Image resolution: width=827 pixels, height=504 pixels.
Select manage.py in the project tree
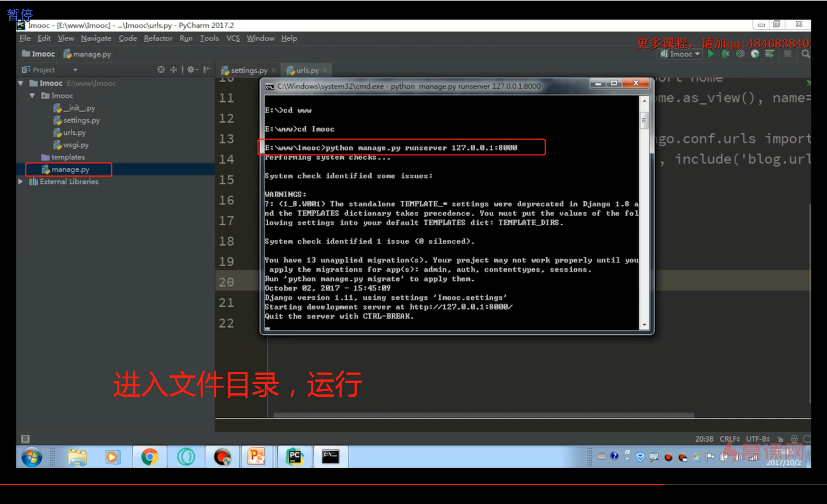click(x=66, y=170)
